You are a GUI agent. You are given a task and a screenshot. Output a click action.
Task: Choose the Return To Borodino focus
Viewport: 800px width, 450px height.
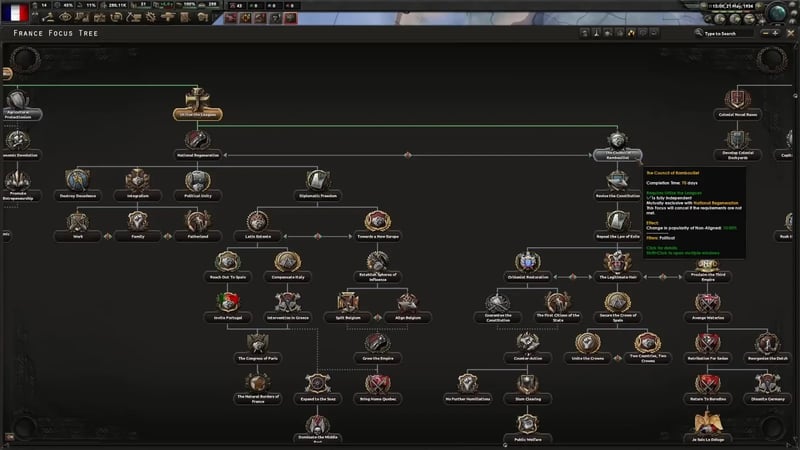point(708,389)
